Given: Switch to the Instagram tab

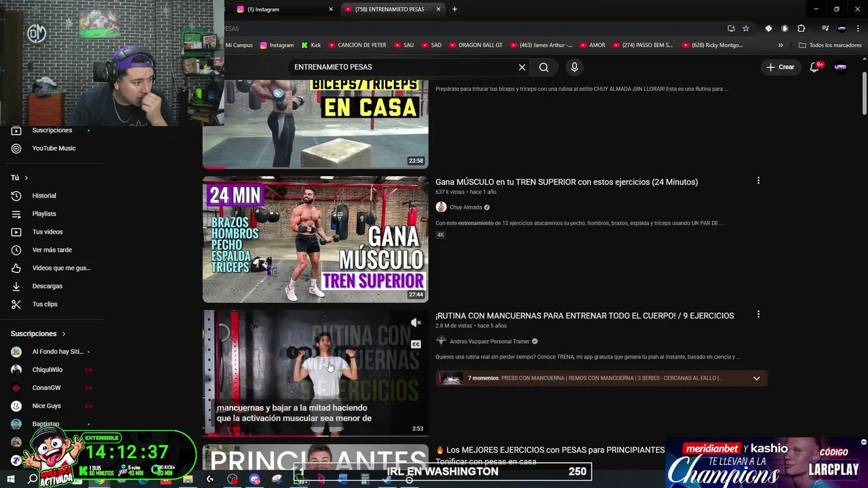Looking at the screenshot, I should (x=285, y=9).
